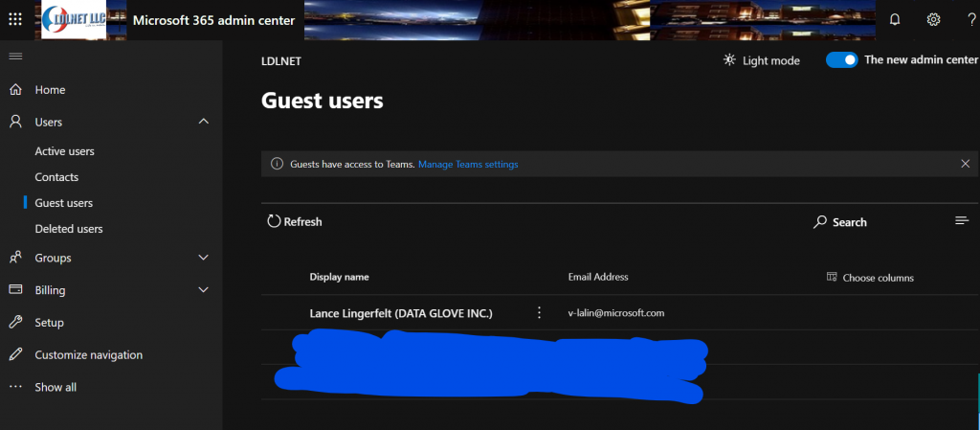
Task: Click v-lalin@microsoft.com email cell
Action: click(616, 313)
